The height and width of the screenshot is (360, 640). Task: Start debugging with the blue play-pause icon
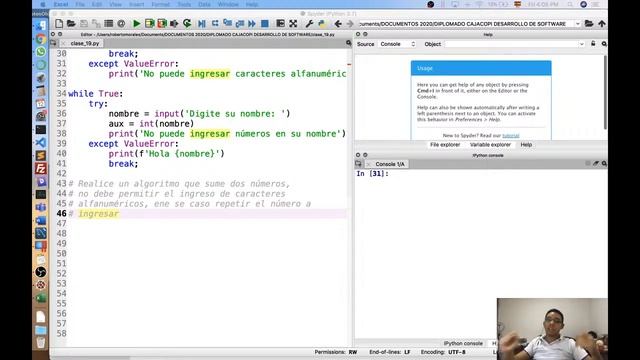point(202,24)
